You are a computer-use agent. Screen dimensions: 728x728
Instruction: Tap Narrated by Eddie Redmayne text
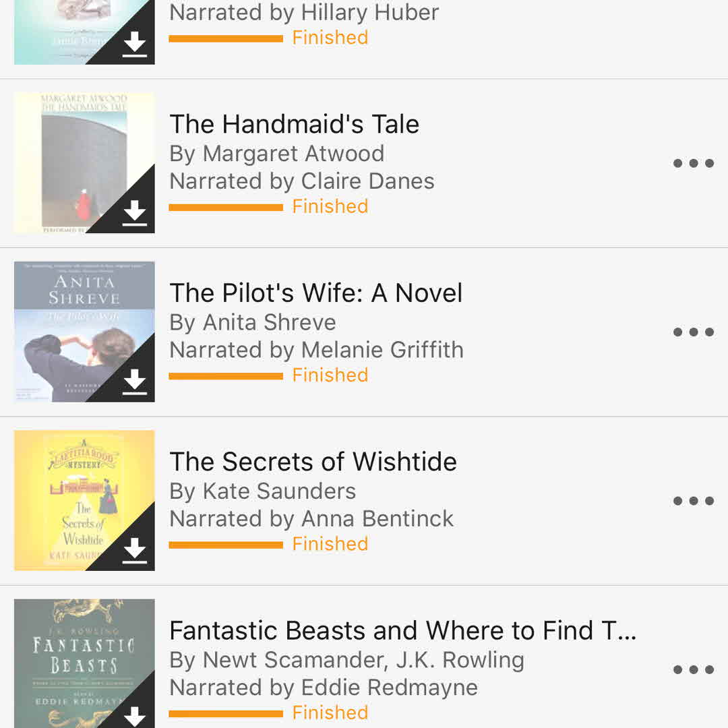(324, 688)
